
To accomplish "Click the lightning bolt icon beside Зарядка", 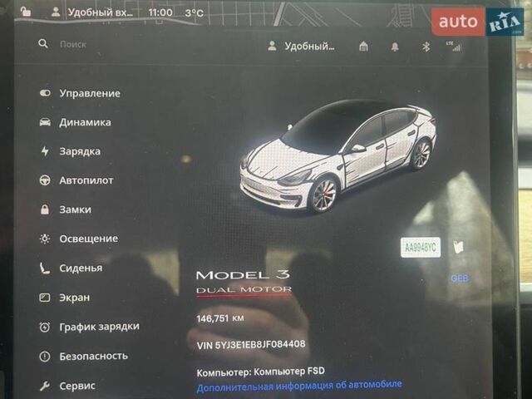I will coord(45,151).
